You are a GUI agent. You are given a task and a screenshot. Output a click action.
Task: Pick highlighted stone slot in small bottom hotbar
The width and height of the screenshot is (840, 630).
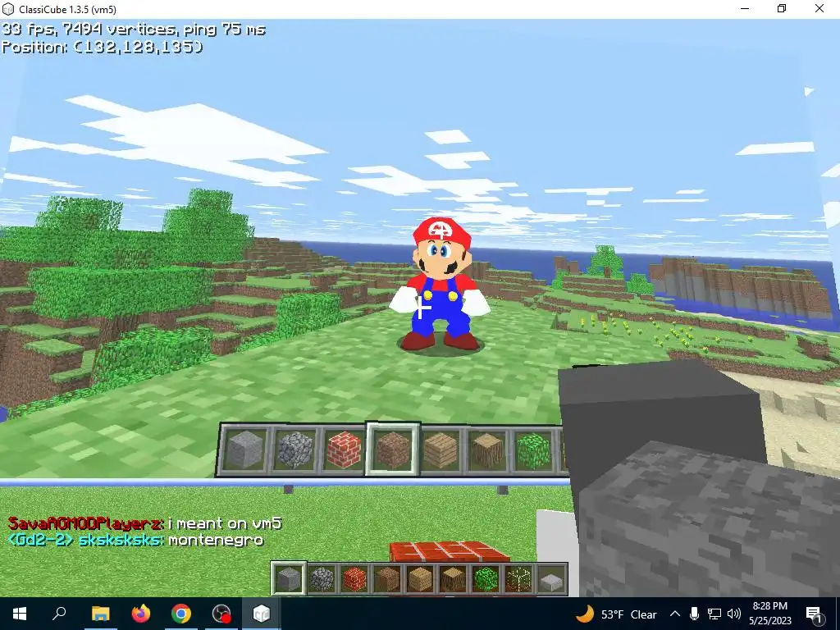tap(290, 578)
